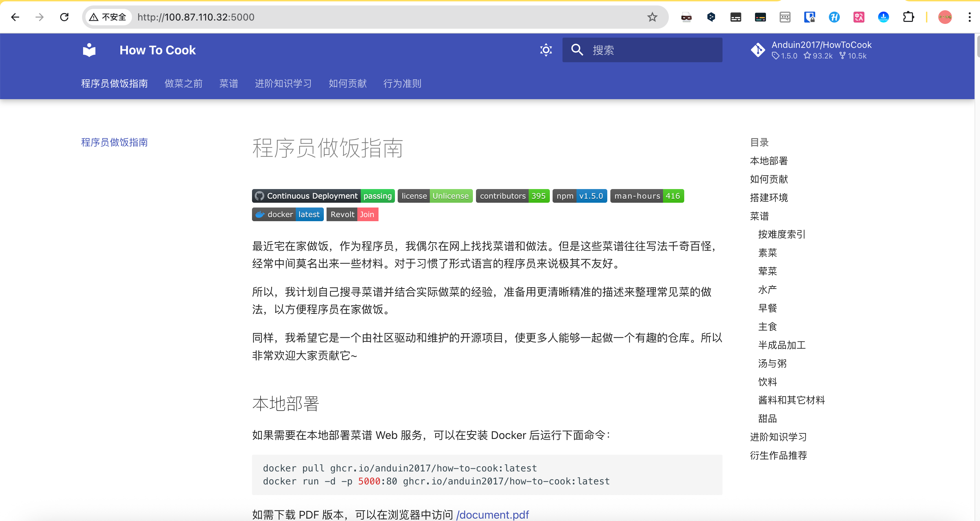The image size is (980, 521).
Task: Go back with the browser back arrow
Action: click(x=15, y=17)
